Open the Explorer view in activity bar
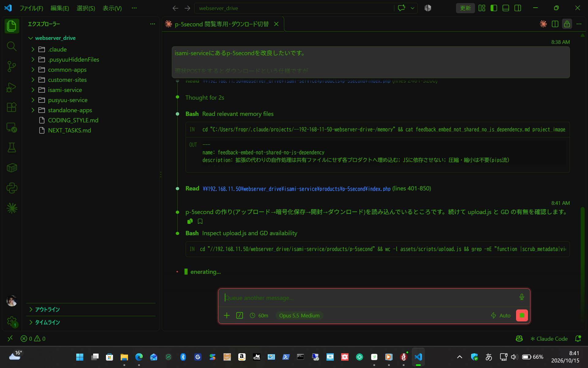Screen dimensions: 588x368 pos(12,26)
